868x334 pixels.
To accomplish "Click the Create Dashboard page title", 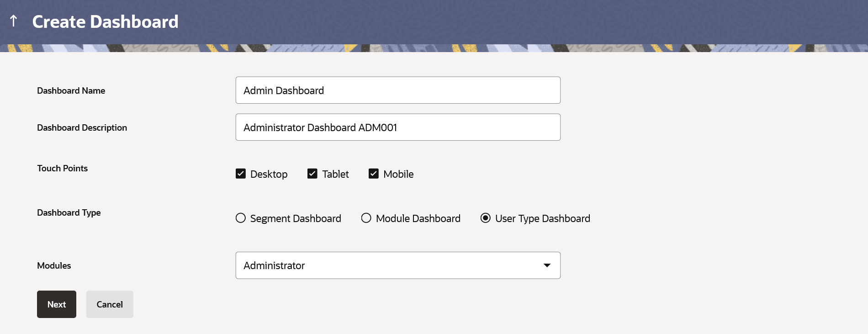I will (x=105, y=22).
